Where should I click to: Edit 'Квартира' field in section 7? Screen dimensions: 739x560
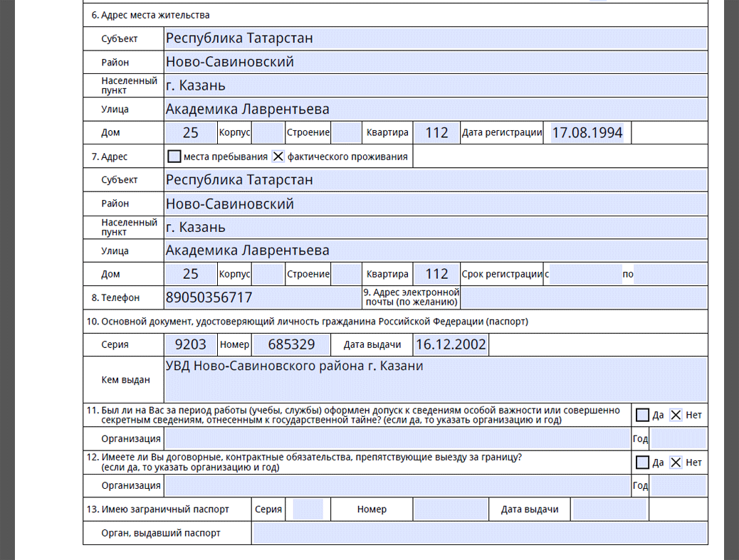tap(436, 274)
